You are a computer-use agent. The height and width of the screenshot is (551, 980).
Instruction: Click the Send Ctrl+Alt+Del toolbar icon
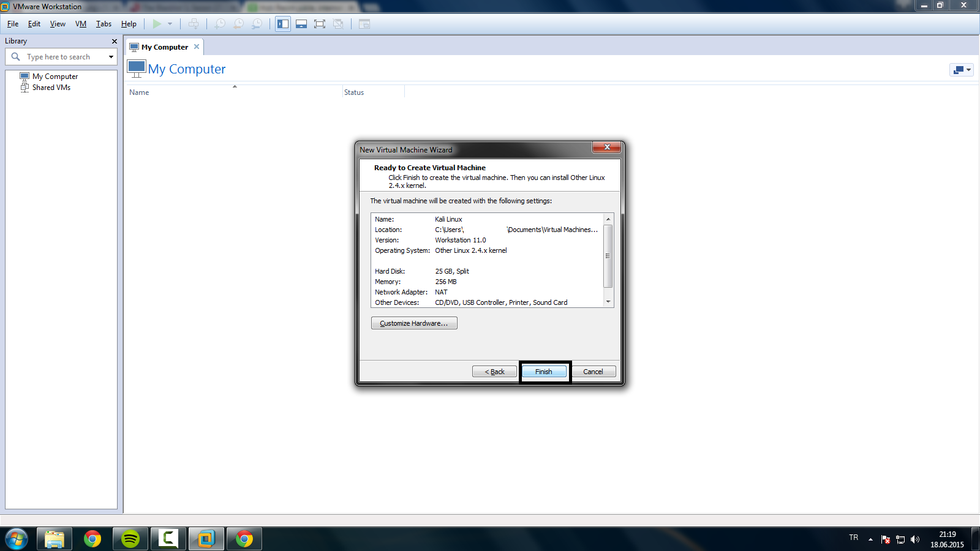click(194, 24)
